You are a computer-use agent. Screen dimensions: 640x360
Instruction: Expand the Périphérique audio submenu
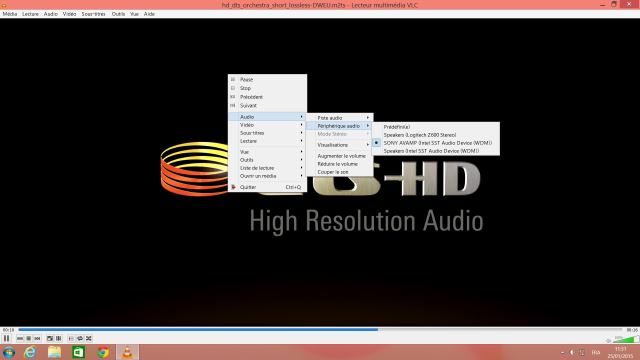[340, 126]
